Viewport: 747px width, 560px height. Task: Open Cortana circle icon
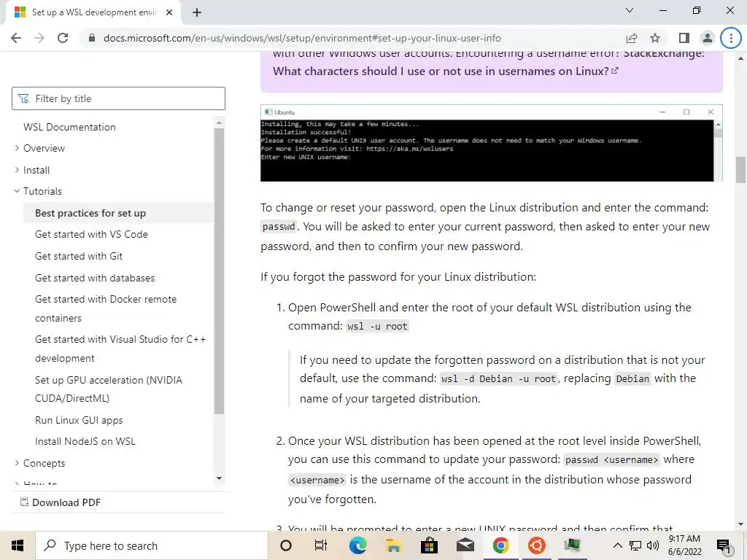click(286, 545)
